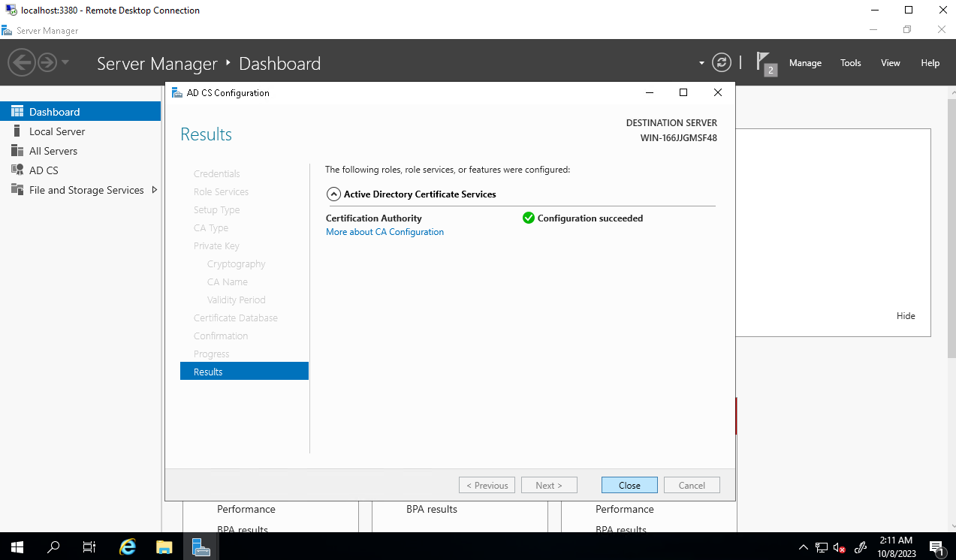Click the Windows Start button
This screenshot has height=560, width=956.
point(17,546)
